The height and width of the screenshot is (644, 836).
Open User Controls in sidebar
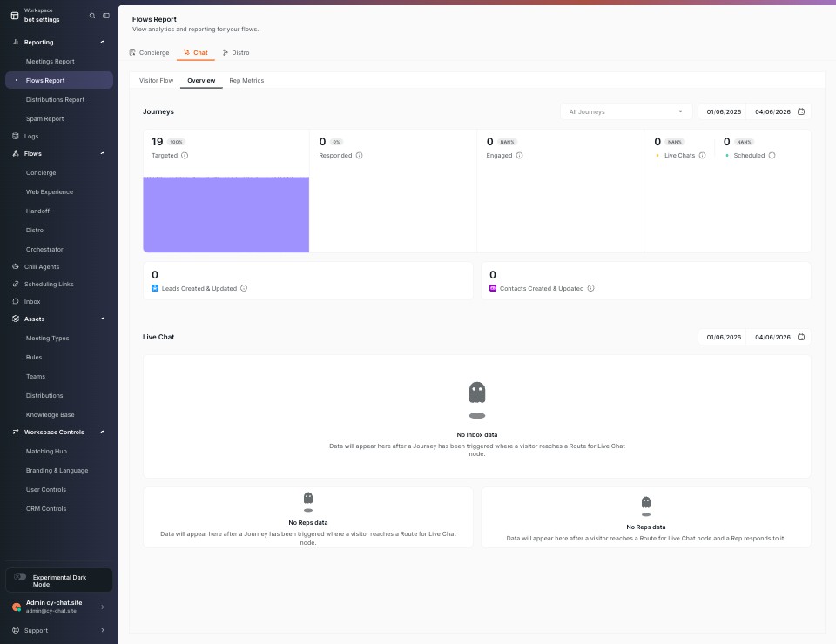46,489
